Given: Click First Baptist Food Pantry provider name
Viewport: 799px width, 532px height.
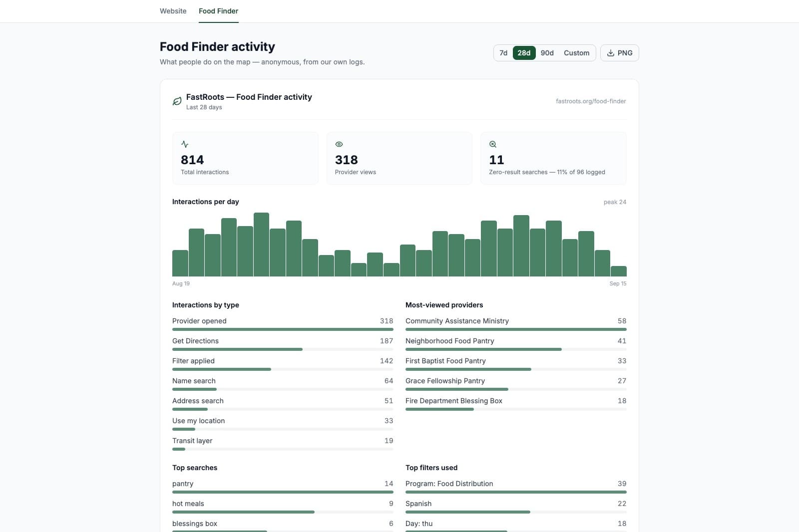Looking at the screenshot, I should pos(445,361).
